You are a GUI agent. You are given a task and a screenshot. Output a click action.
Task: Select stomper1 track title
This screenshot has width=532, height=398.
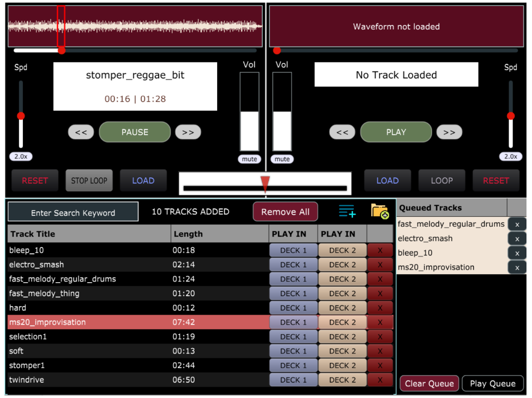[x=27, y=366]
